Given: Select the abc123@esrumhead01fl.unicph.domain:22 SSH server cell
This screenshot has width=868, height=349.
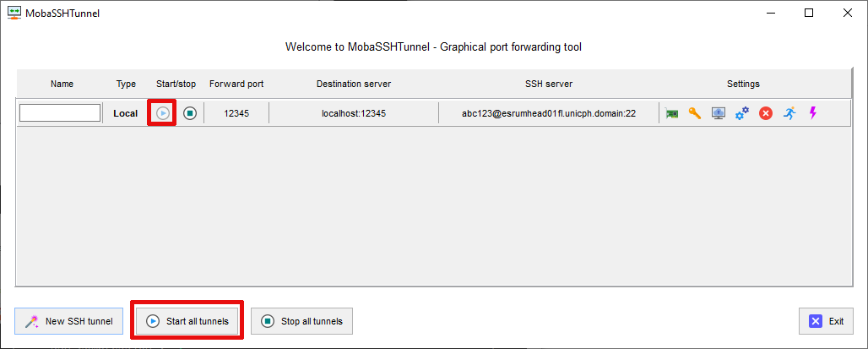Looking at the screenshot, I should click(x=549, y=113).
